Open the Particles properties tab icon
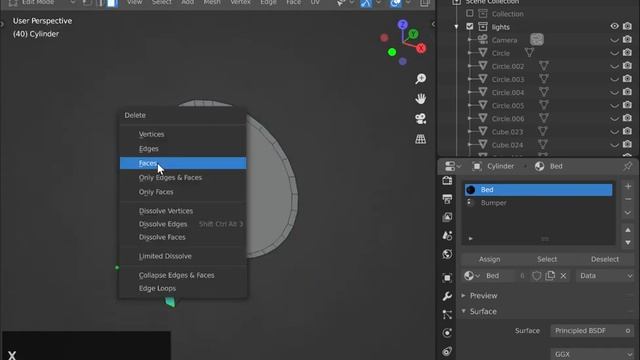The width and height of the screenshot is (640, 360). coord(447,314)
